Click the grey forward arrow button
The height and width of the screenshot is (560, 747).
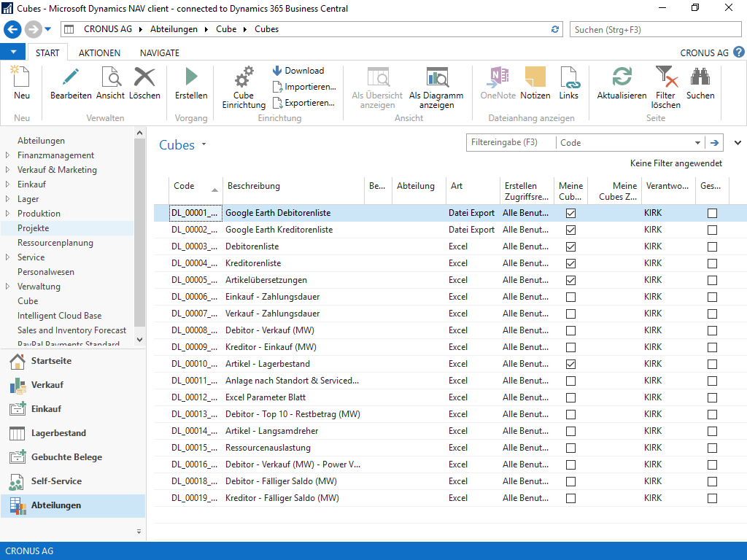coord(33,29)
